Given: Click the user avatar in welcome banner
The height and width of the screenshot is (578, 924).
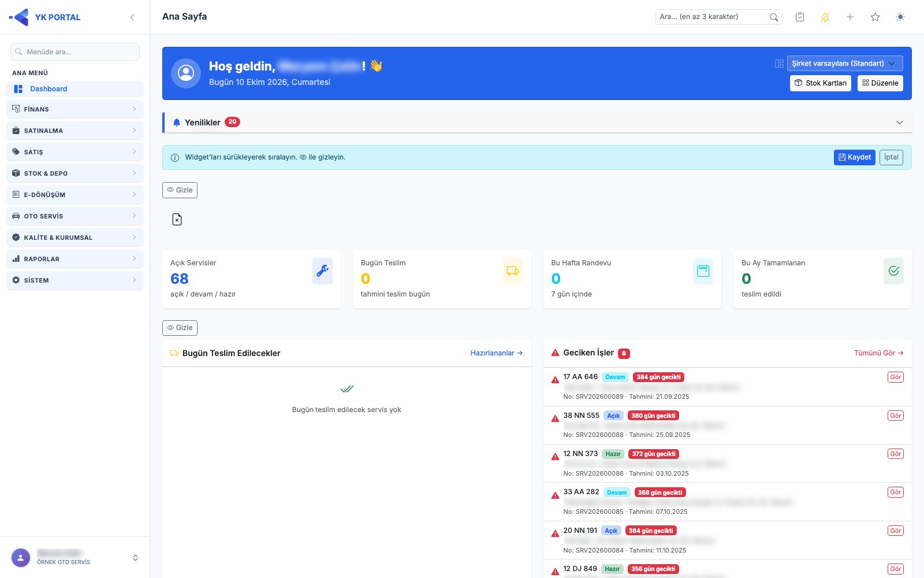Looking at the screenshot, I should click(x=186, y=73).
